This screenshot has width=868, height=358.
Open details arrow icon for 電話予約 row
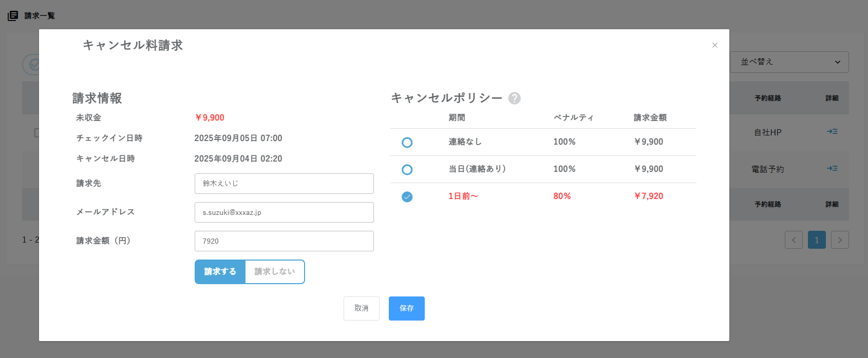[832, 169]
